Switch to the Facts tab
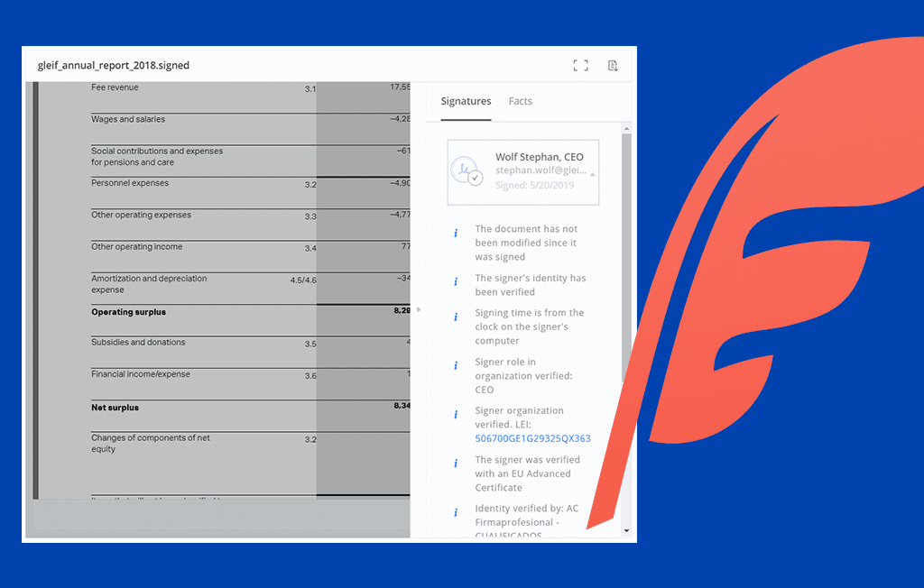 [521, 101]
